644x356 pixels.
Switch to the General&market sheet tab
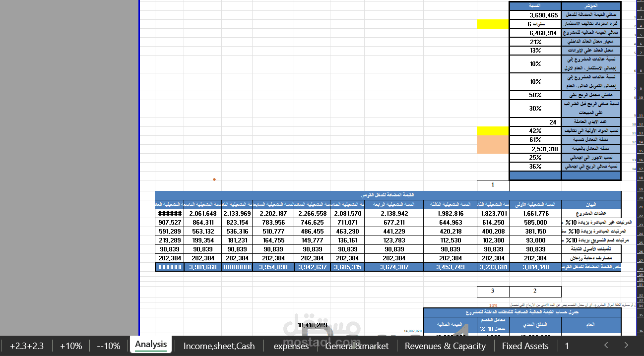357,346
